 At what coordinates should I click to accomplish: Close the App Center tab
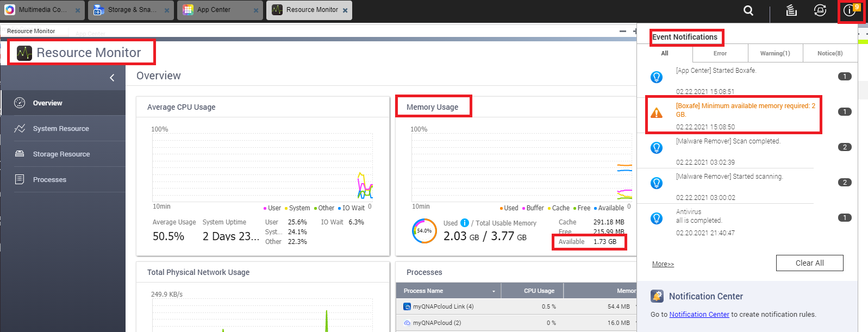256,10
